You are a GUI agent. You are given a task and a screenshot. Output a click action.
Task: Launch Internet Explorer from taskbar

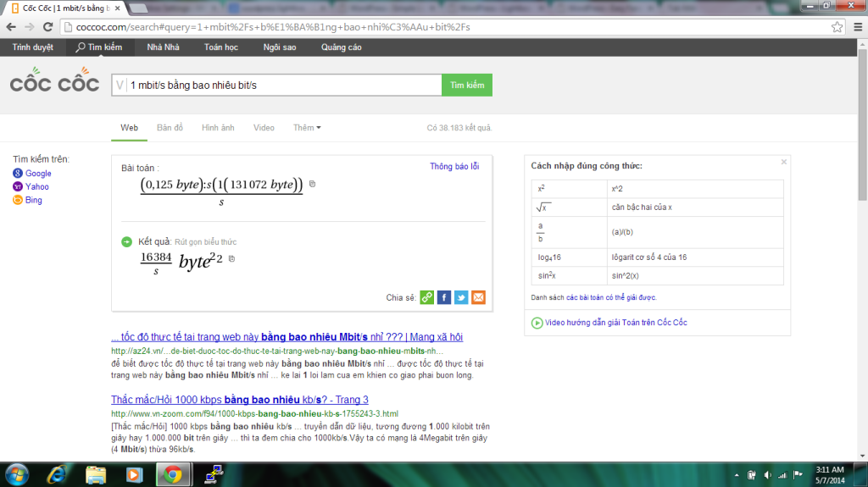[57, 475]
